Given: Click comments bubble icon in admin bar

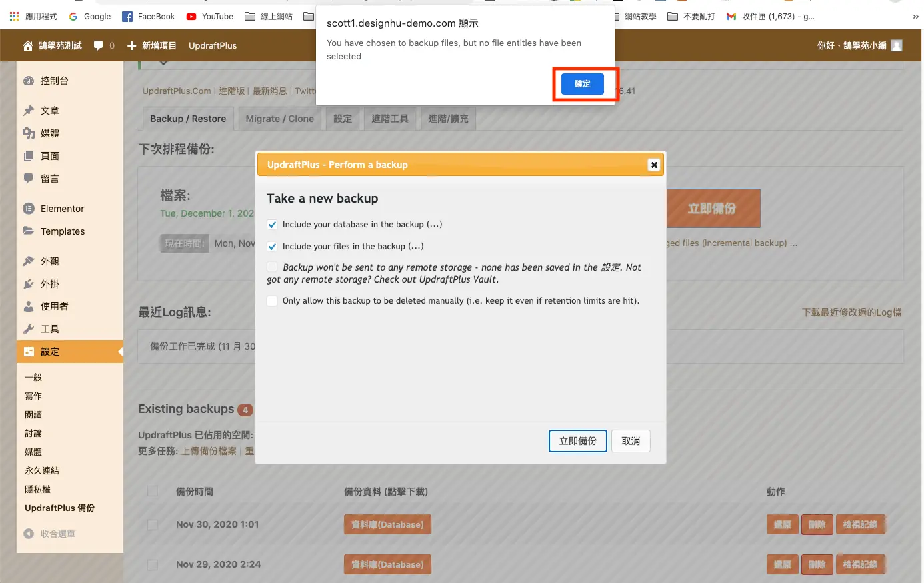Looking at the screenshot, I should tap(99, 46).
